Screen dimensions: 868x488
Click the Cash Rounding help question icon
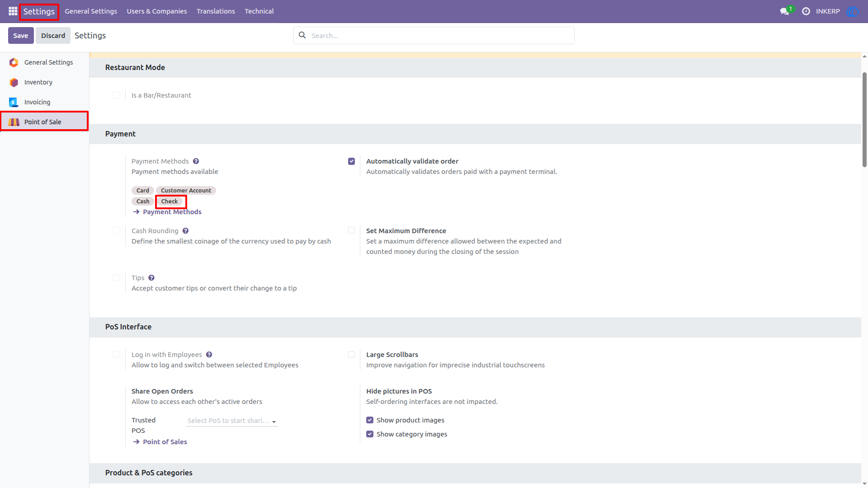(185, 231)
